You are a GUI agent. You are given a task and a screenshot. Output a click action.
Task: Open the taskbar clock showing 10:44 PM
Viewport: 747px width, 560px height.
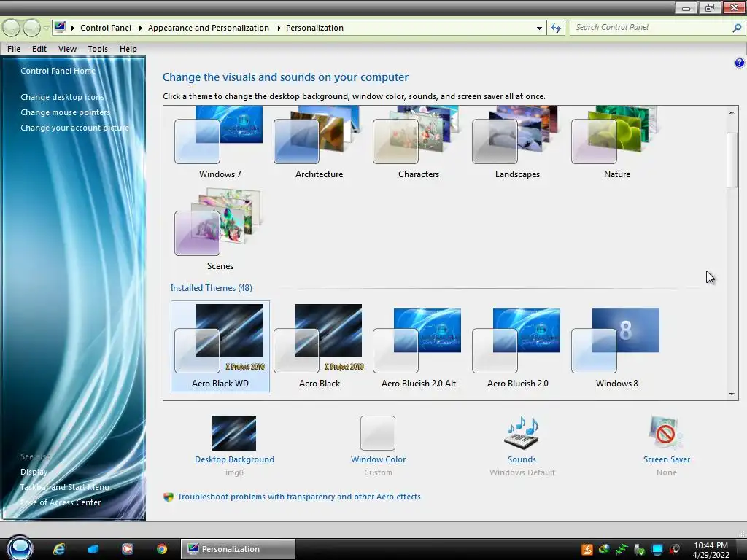click(711, 550)
